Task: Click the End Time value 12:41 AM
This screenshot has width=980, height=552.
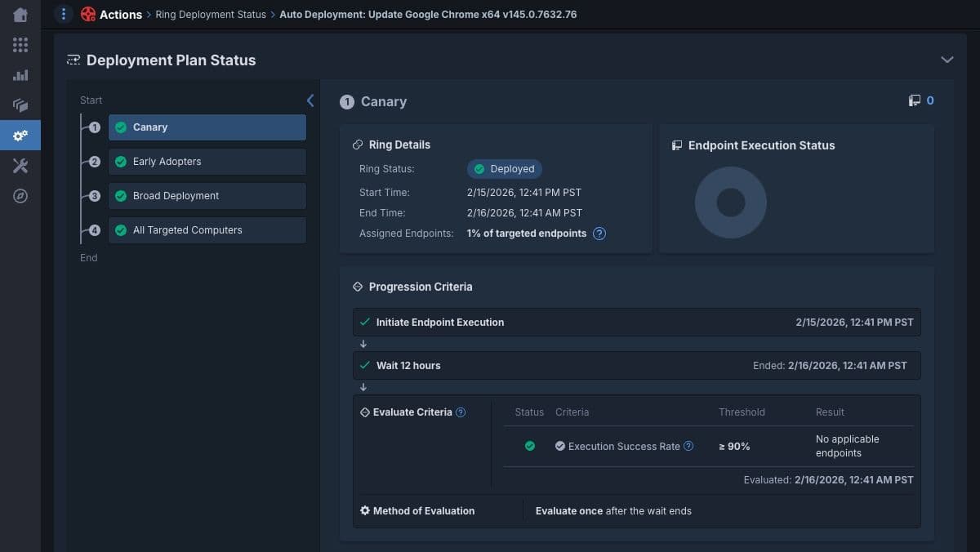Action: tap(524, 212)
